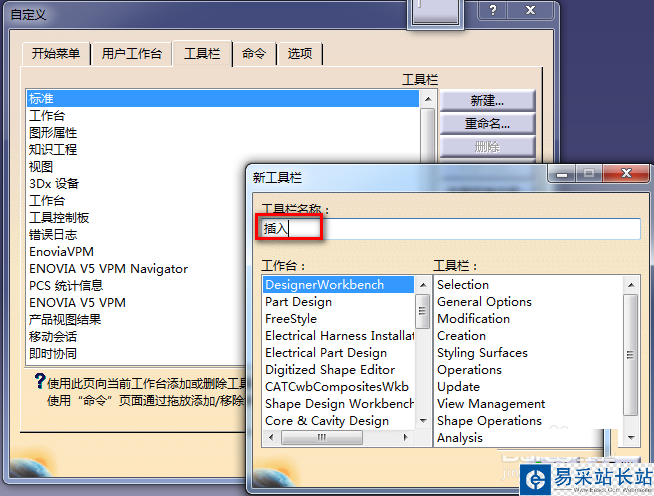Click 工具栏 list vertical scrollbar thumb
654x496 pixels.
point(630,355)
